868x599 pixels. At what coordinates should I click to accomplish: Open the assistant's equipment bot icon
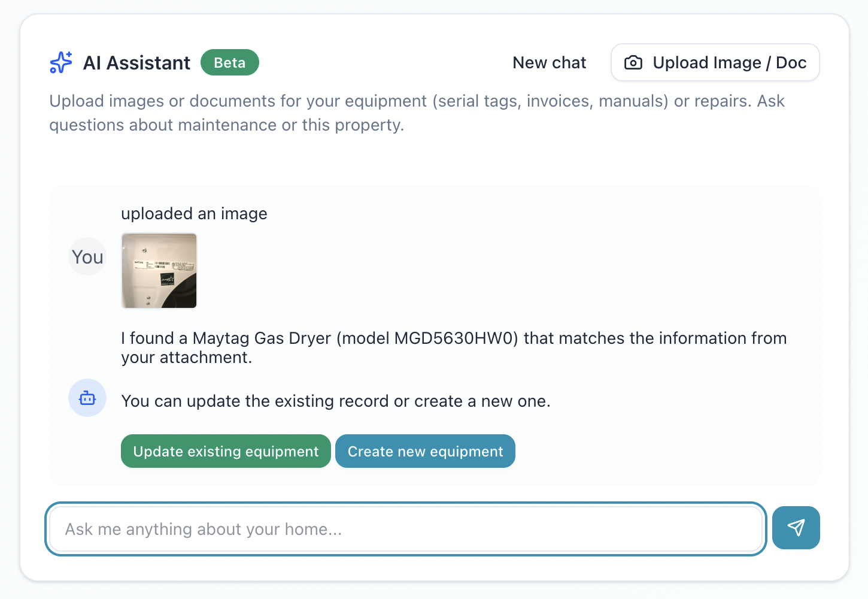pyautogui.click(x=87, y=398)
